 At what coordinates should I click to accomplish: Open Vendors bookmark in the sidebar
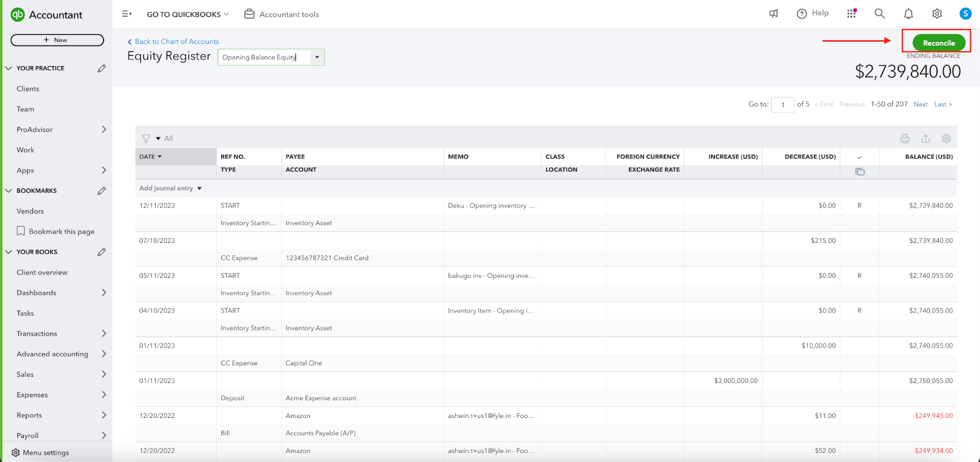(30, 211)
